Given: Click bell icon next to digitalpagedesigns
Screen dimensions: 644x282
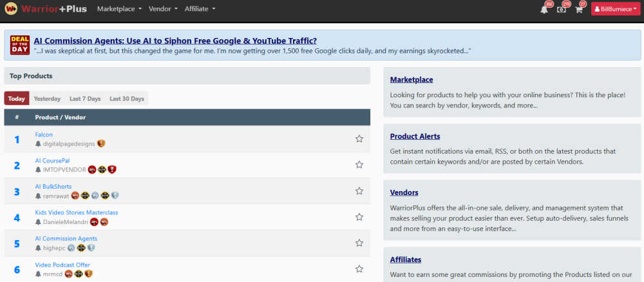Looking at the screenshot, I should point(38,144).
